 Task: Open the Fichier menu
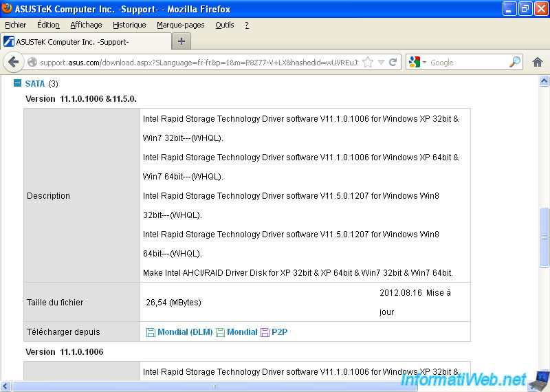pos(15,25)
